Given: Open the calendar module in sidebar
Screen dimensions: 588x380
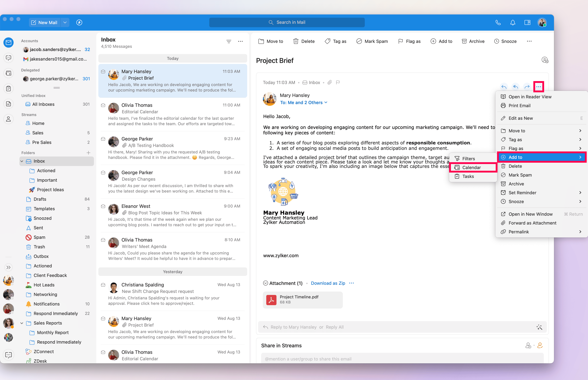Looking at the screenshot, I should pos(8,73).
